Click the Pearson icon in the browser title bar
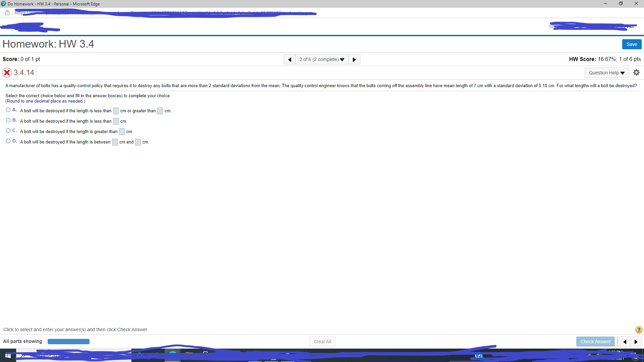The width and height of the screenshot is (644, 362). click(x=3, y=4)
